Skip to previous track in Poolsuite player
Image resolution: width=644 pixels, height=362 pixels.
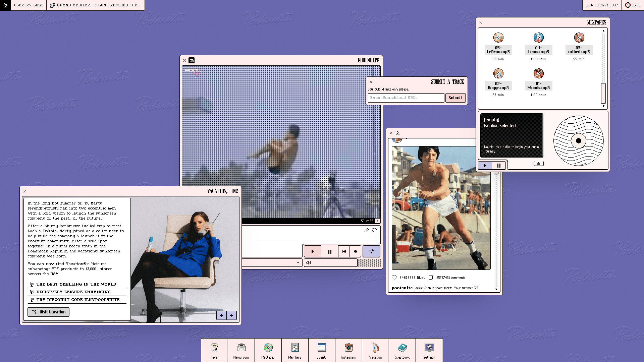coord(344,251)
